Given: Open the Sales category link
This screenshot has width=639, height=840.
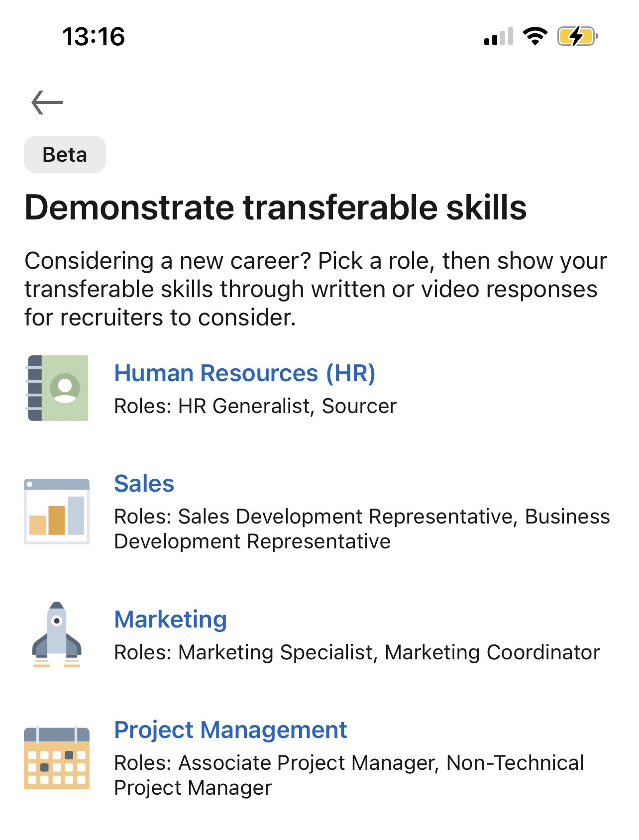Looking at the screenshot, I should coord(144,484).
